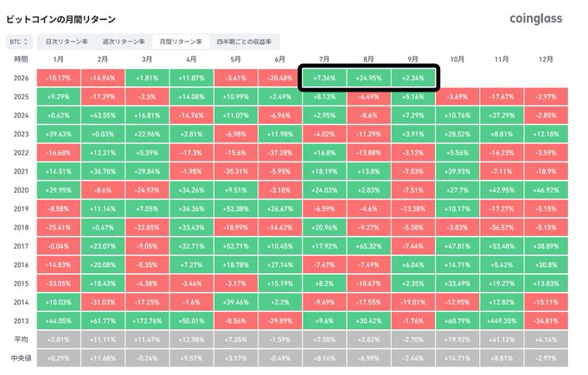Screen dimensions: 588x375
Task: Switch to the 週次リターン率 tab
Action: (x=124, y=41)
